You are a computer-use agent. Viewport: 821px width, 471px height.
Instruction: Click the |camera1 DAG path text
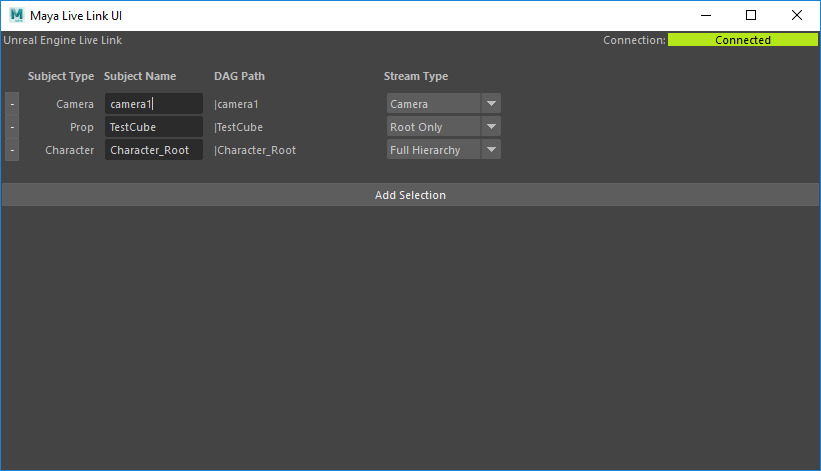[x=236, y=104]
